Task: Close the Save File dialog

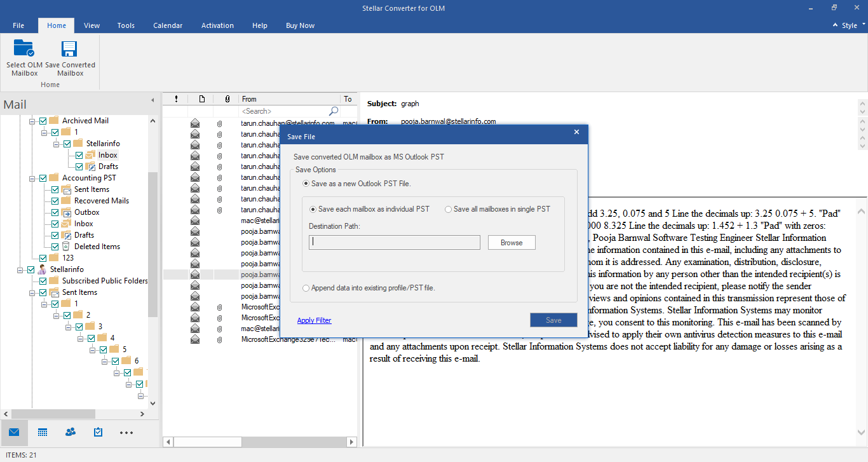Action: coord(576,132)
